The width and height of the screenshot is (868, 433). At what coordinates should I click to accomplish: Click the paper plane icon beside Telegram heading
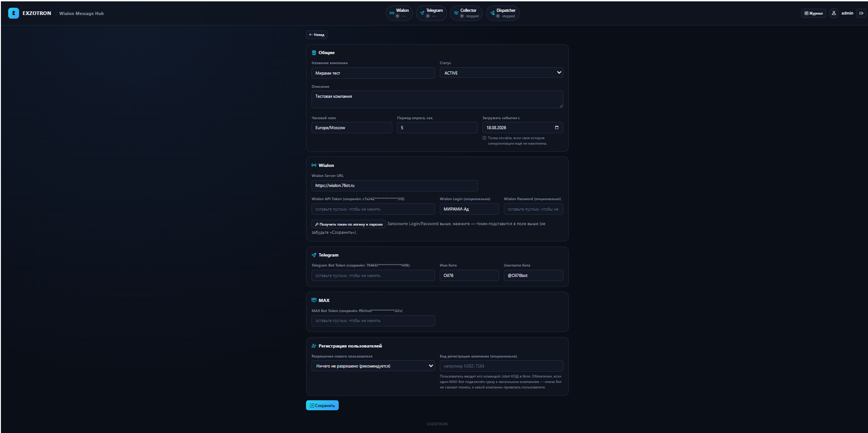(x=314, y=255)
